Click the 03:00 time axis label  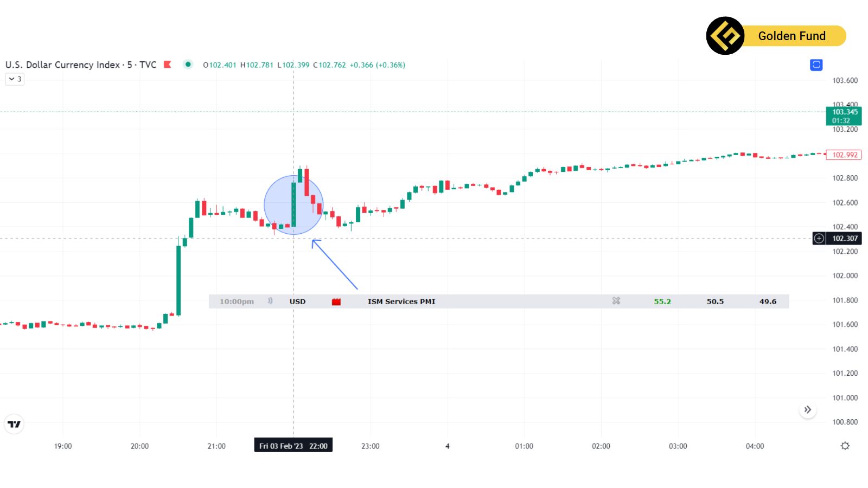[x=678, y=446]
